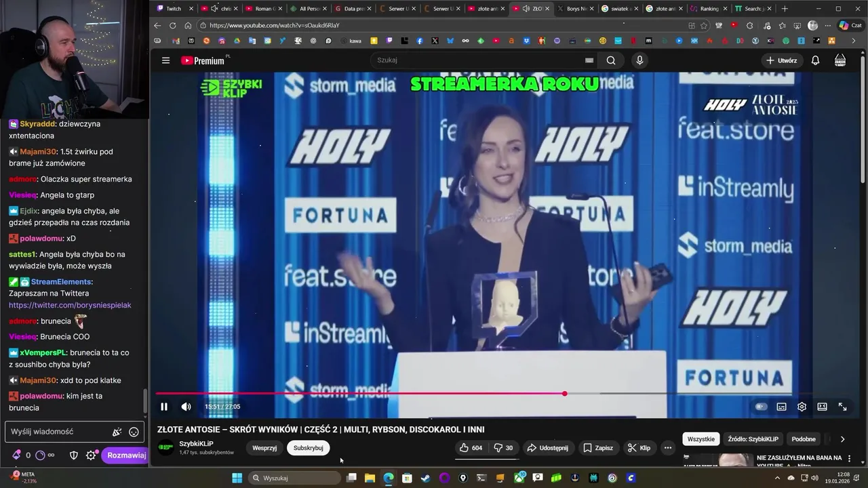Open chat settings gear icon
Viewport: 868px width, 488px height.
(91, 455)
